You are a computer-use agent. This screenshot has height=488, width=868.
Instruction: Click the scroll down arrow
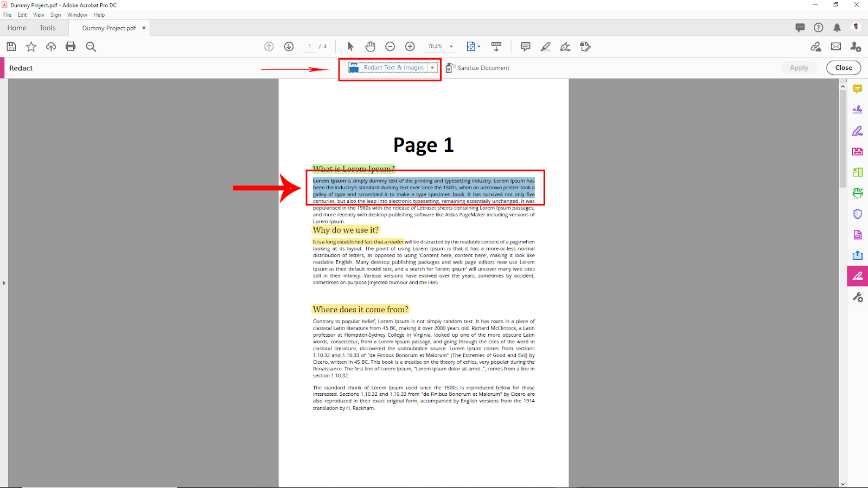point(843,484)
